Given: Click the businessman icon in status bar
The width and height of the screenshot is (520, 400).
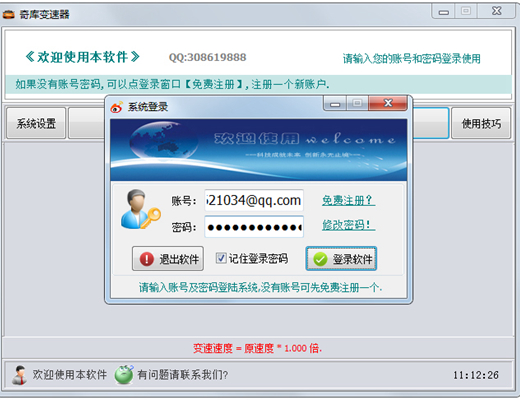Looking at the screenshot, I should point(20,375).
